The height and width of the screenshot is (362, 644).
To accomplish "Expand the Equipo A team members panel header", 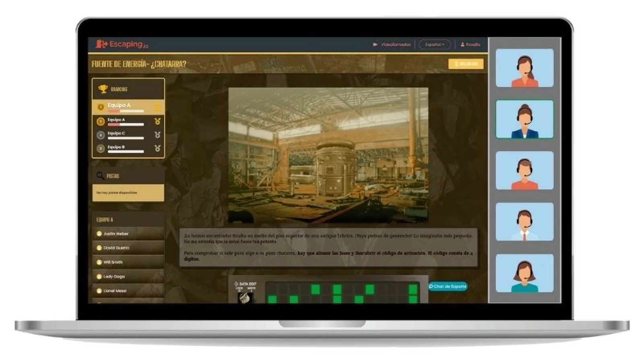I will click(128, 220).
